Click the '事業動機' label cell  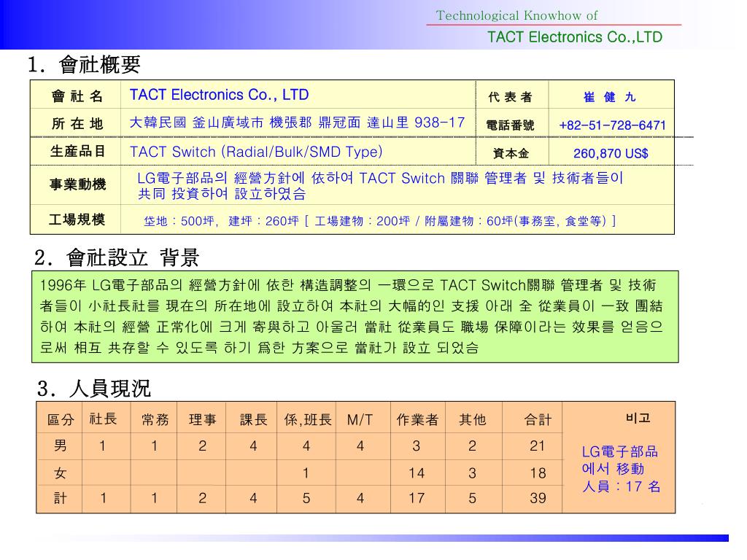coord(77,184)
